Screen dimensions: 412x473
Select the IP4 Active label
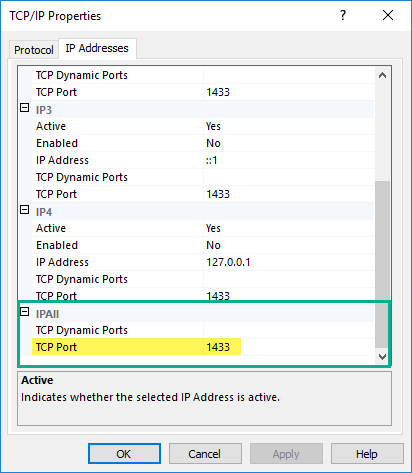51,228
